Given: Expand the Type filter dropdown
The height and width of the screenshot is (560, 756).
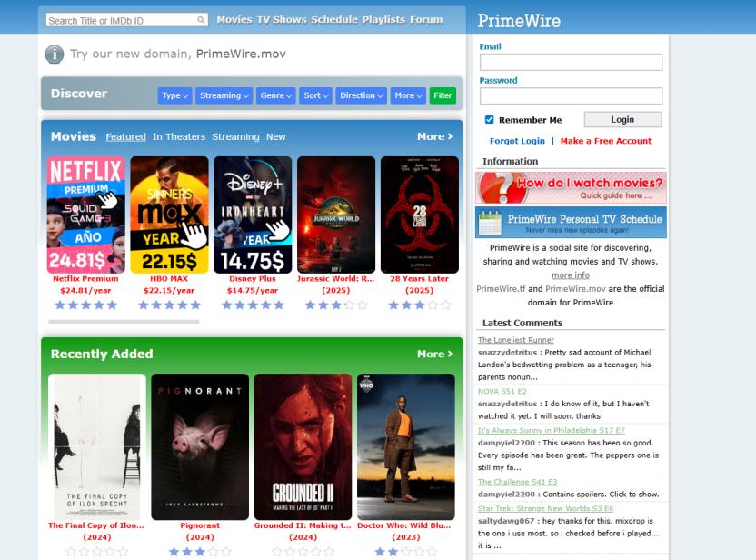Looking at the screenshot, I should (x=175, y=95).
